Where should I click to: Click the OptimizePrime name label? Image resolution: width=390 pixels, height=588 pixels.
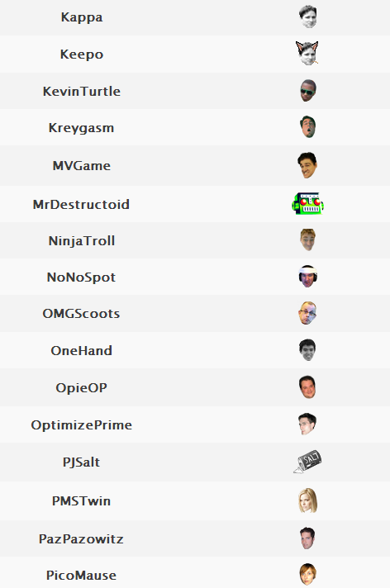coord(82,424)
